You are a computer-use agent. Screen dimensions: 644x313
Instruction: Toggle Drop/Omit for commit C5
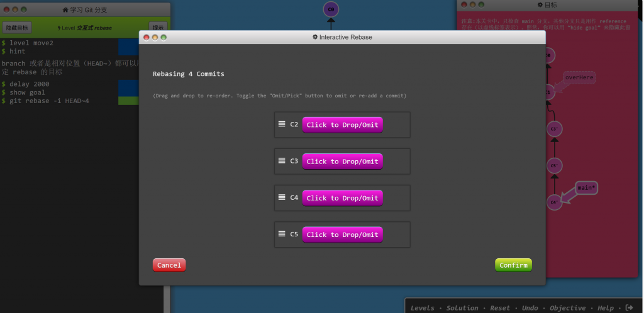[x=342, y=234]
